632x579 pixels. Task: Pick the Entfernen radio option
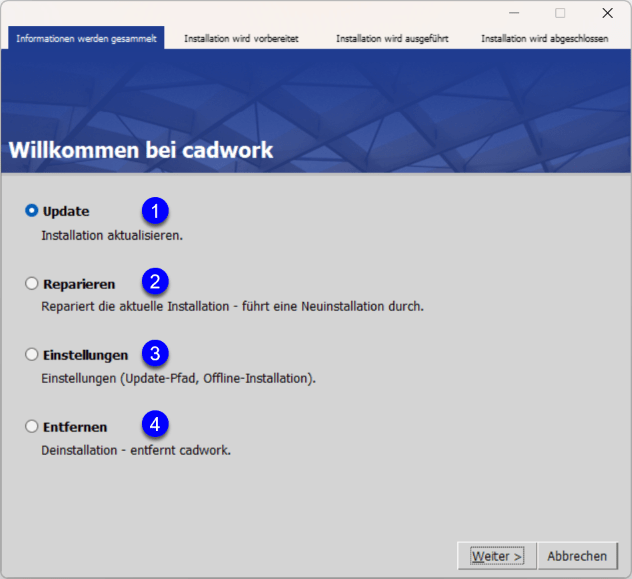tap(31, 426)
